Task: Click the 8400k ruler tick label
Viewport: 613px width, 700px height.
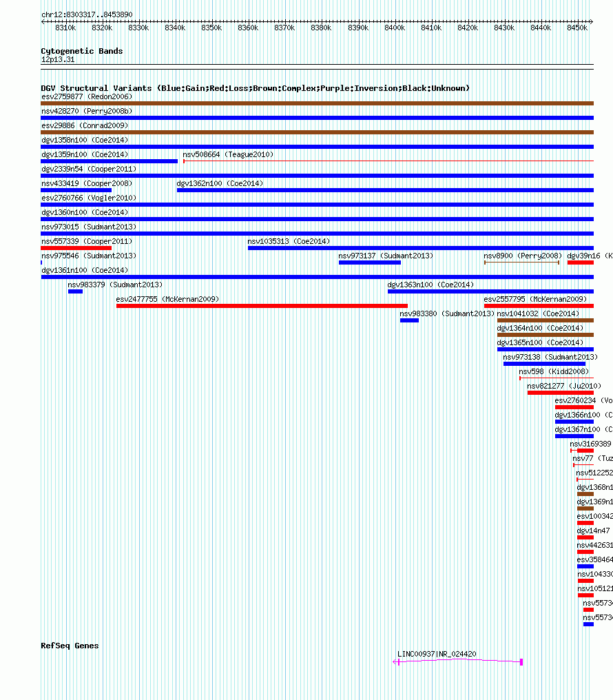Action: click(x=395, y=28)
